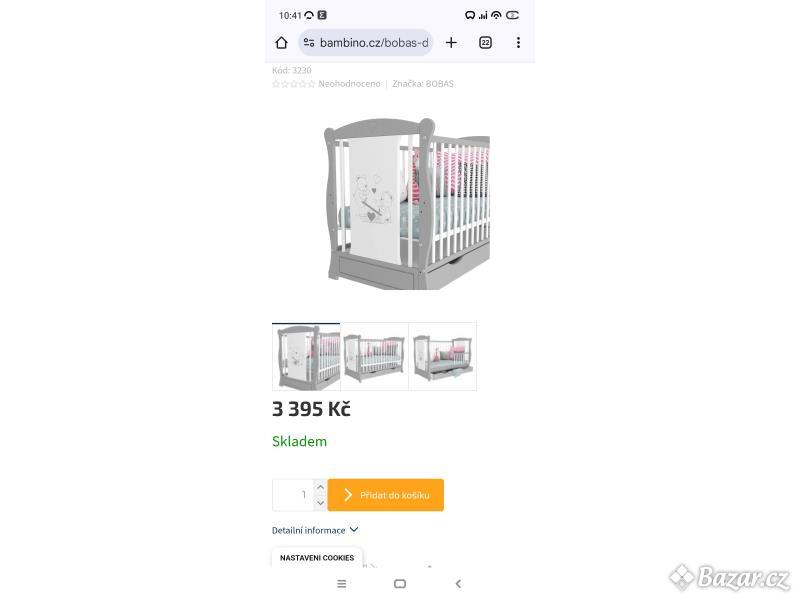800x600 pixels.
Task: Click the address bar bambino.cz URL
Action: pyautogui.click(x=374, y=43)
